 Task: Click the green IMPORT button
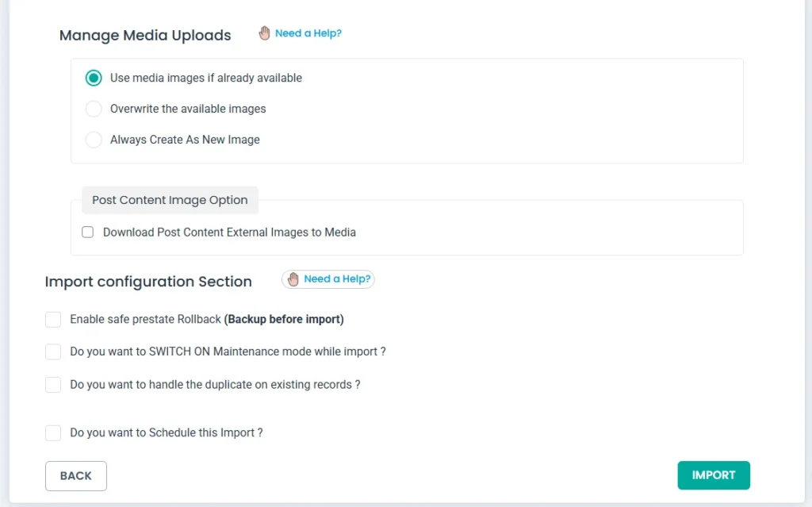click(714, 475)
